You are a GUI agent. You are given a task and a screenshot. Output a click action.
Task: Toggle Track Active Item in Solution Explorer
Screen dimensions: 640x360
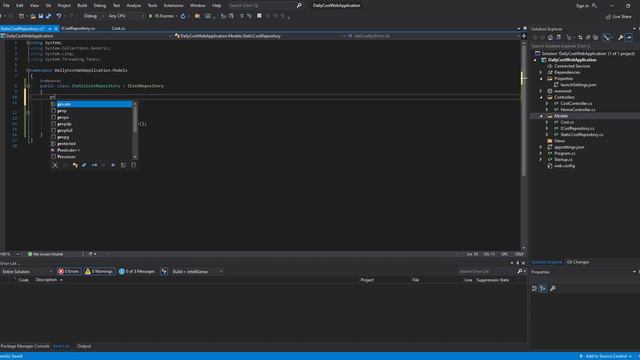coord(607,38)
